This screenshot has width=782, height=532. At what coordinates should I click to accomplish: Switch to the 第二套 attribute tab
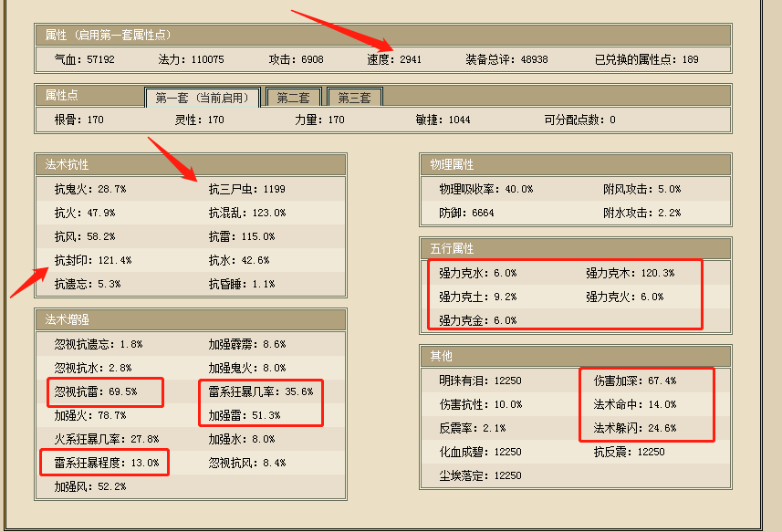click(x=293, y=98)
